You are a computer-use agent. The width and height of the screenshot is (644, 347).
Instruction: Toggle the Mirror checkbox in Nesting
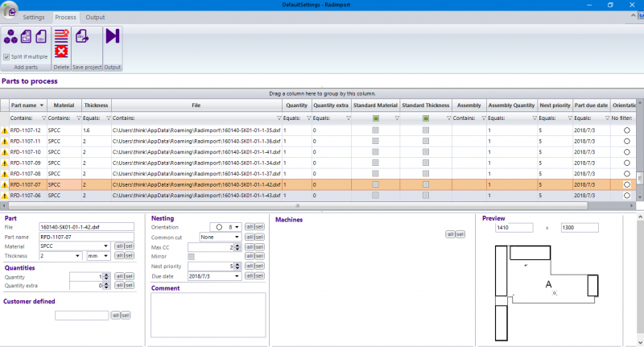[x=191, y=256]
